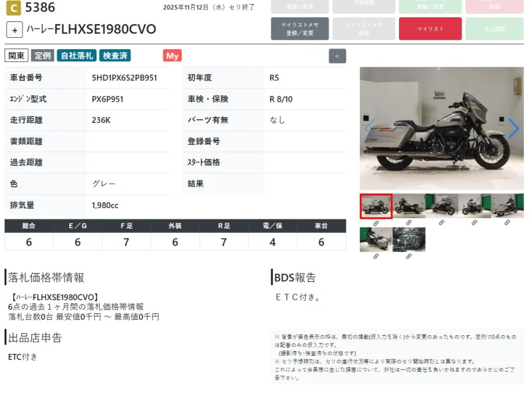Show the next motorcycle photo with the right arrow

point(513,128)
